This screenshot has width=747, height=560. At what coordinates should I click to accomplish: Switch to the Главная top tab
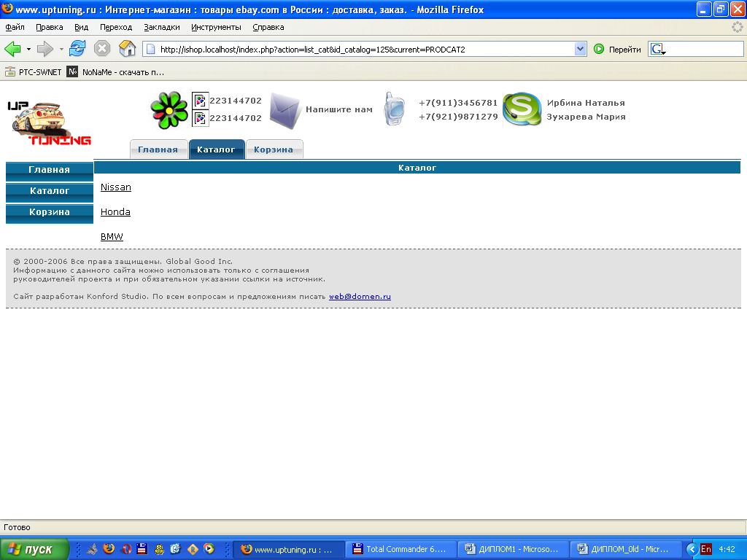pyautogui.click(x=158, y=149)
